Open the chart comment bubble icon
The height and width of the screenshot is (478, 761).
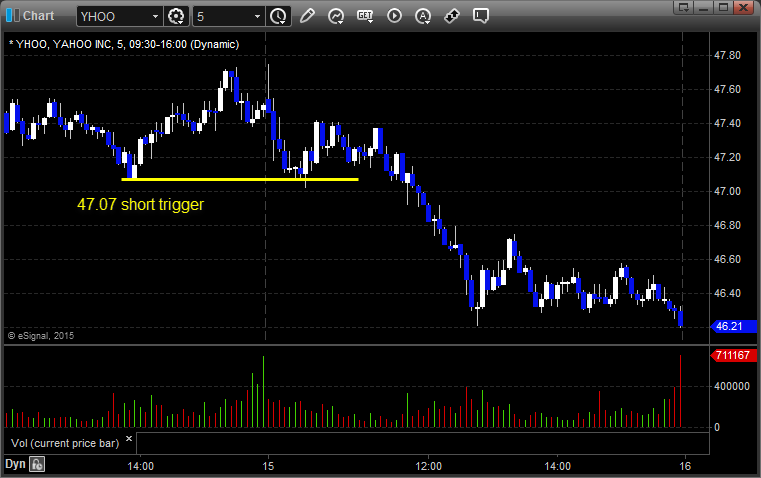[x=481, y=16]
